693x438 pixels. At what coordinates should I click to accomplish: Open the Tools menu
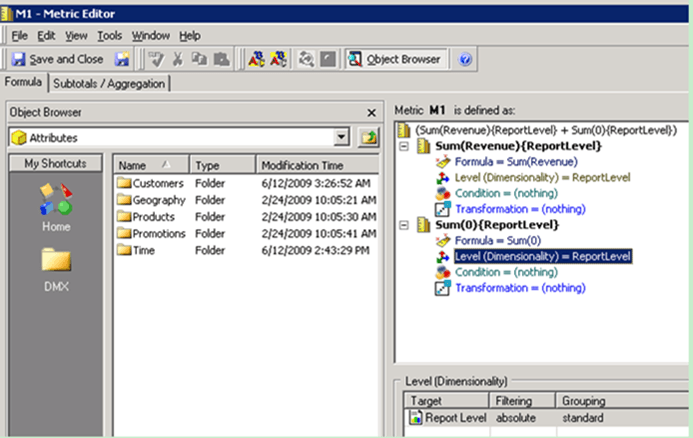point(109,36)
